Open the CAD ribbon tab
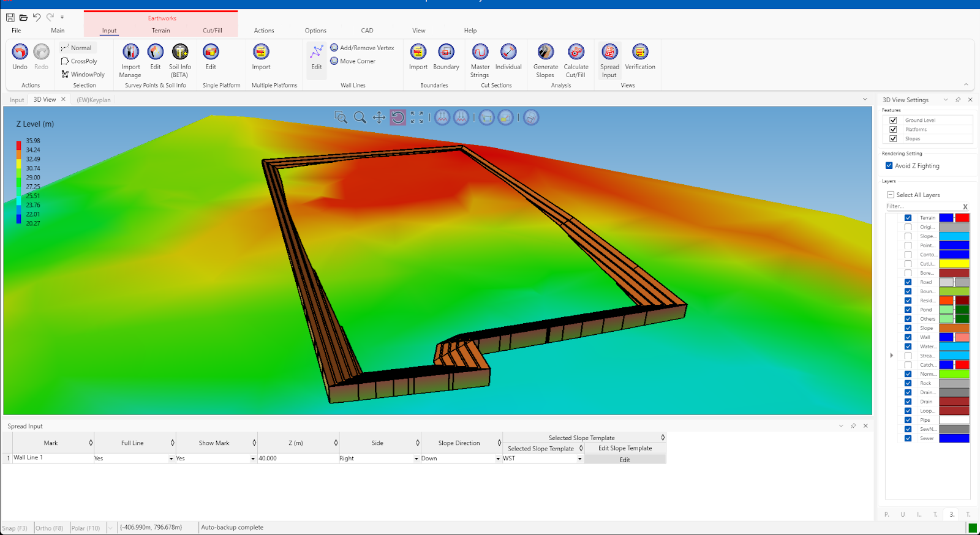 [x=367, y=31]
